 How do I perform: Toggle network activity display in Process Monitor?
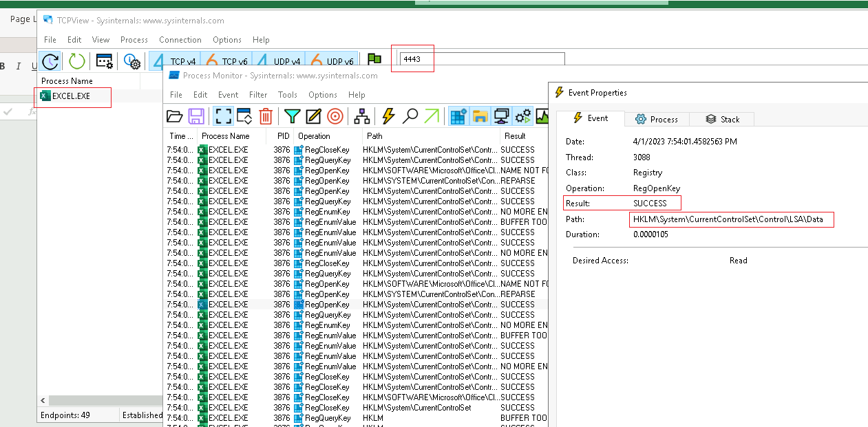[502, 116]
